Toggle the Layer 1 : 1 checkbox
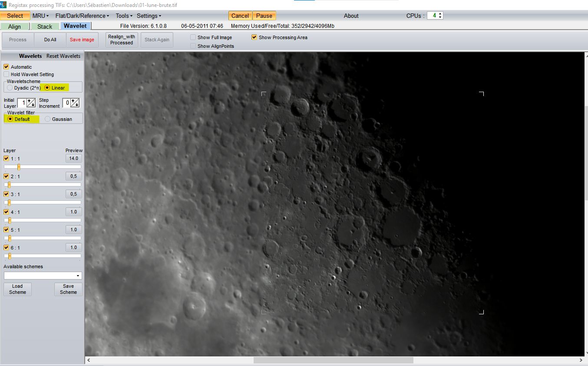588x366 pixels. click(x=7, y=159)
